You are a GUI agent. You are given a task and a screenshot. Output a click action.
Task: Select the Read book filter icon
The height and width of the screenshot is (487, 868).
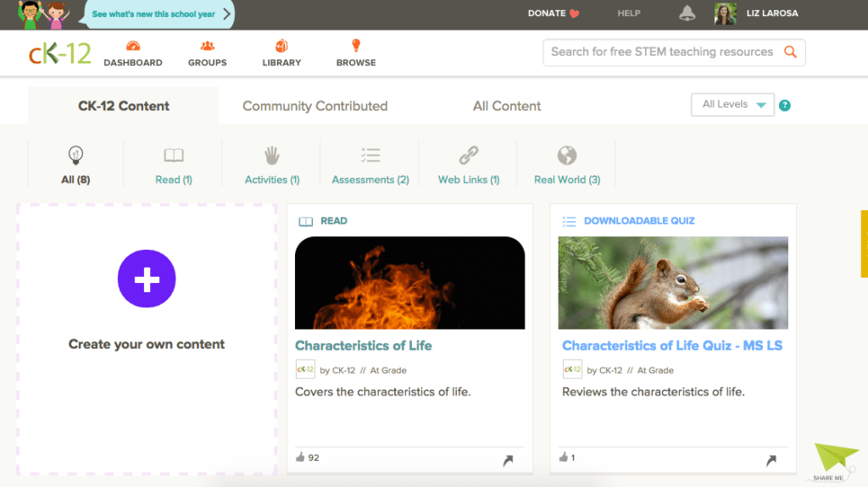coord(174,156)
